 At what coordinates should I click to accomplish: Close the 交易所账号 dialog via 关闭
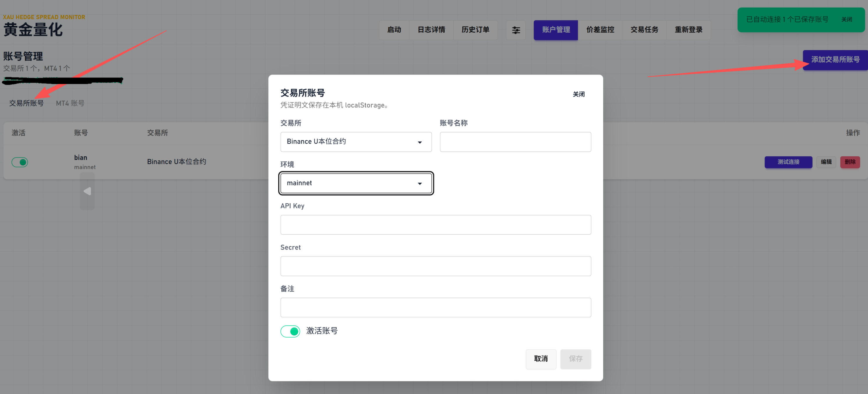click(578, 94)
